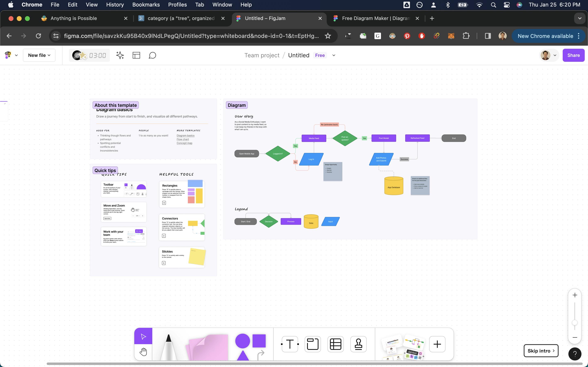Toggle comments panel visibility

click(x=152, y=55)
